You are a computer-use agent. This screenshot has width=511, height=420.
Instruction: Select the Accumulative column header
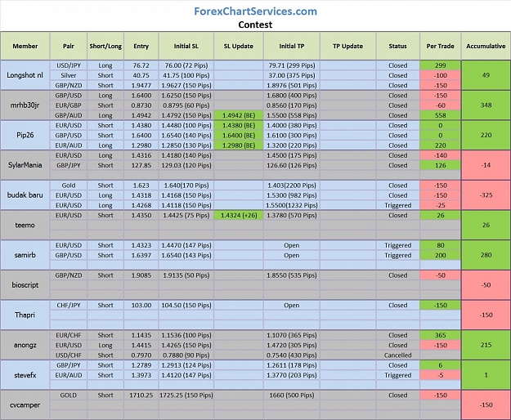[486, 46]
